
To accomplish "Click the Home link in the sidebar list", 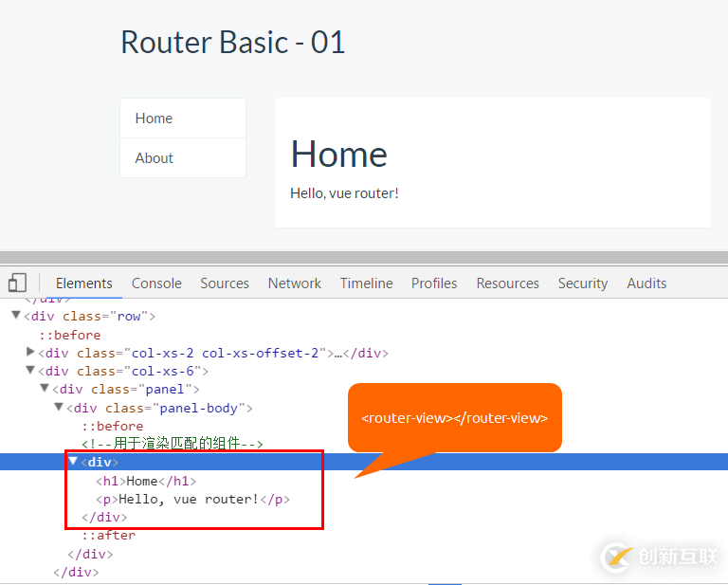I will pos(183,119).
